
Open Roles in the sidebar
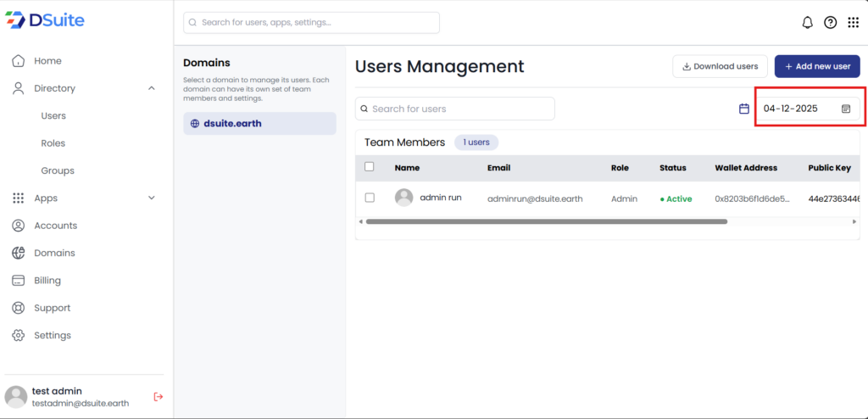(x=53, y=143)
